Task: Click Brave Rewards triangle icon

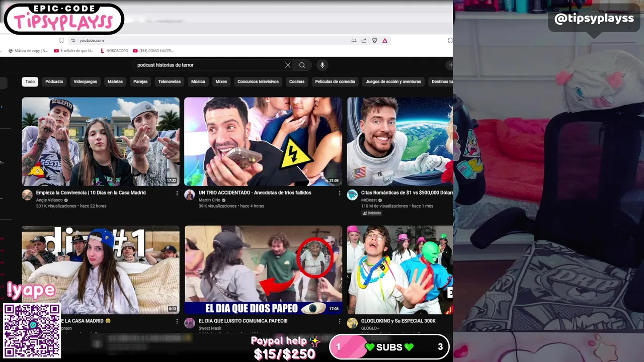Action: click(385, 40)
